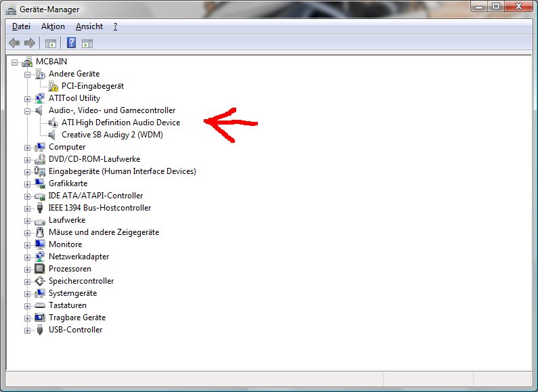This screenshot has height=392, width=538.
Task: Click the DVD/CD-ROM-Laufwerke disc icon
Action: (x=40, y=159)
